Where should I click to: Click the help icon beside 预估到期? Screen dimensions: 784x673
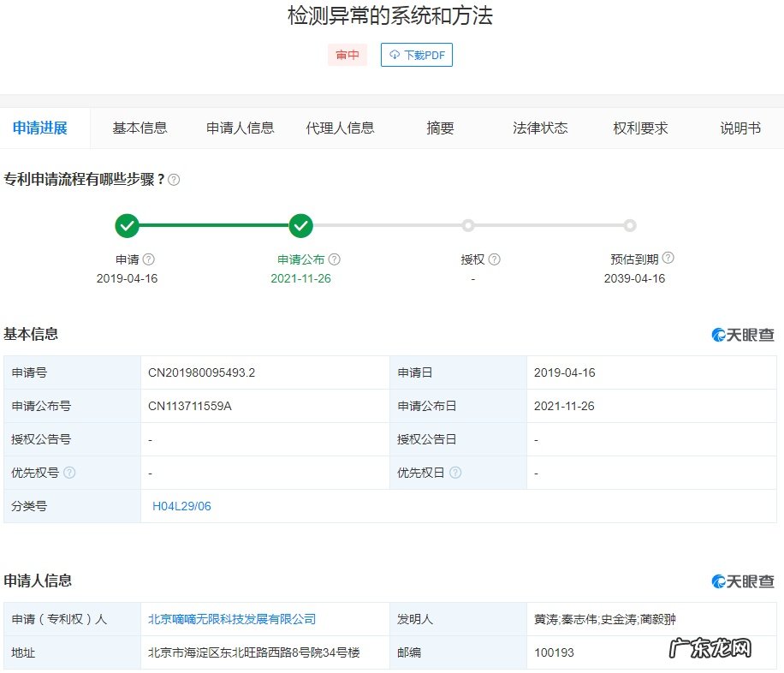[x=667, y=257]
